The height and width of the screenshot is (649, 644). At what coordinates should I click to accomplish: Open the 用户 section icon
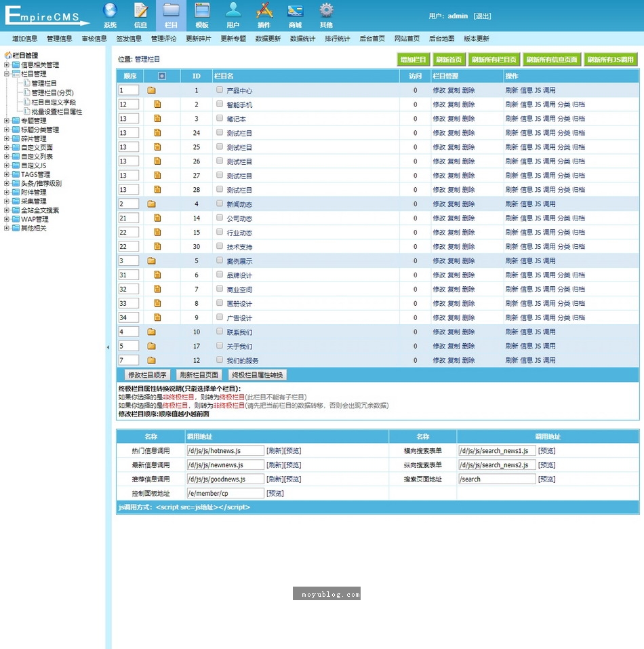pyautogui.click(x=233, y=15)
